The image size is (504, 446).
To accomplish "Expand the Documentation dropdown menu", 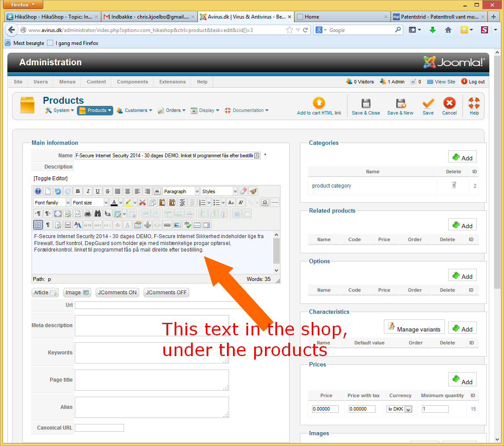I will 246,111.
